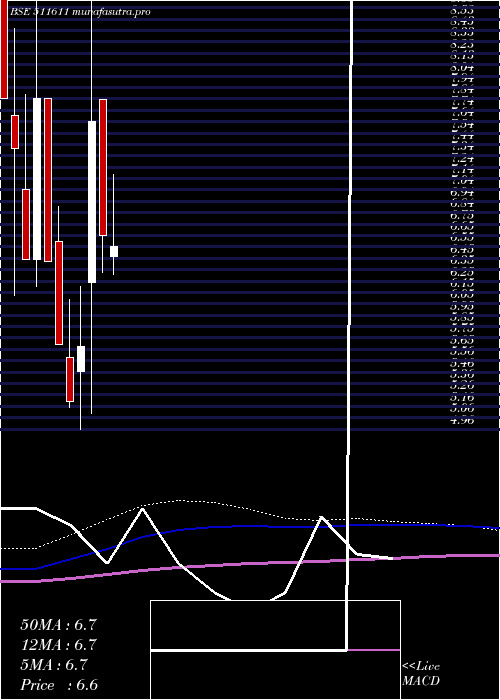Click the 5.16 price axis label
Viewport: 500px width, 700px height.
(462, 397)
